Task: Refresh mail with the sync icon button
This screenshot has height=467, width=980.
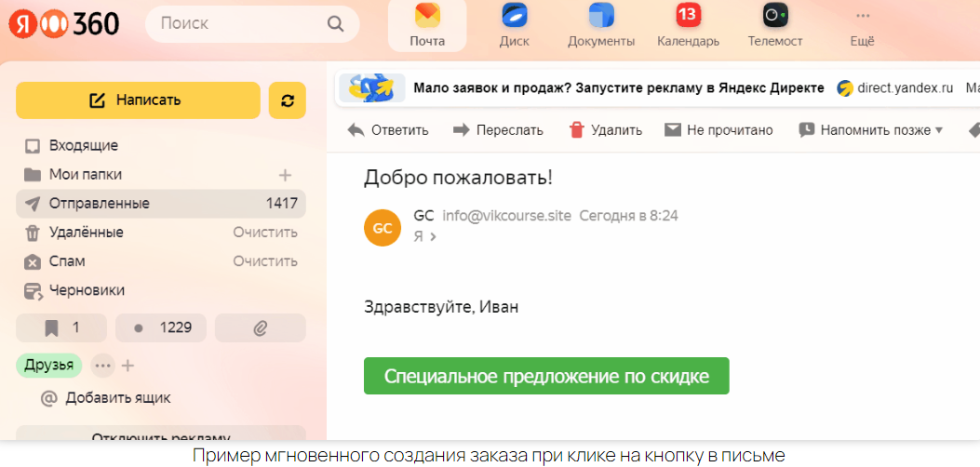Action: point(288,100)
